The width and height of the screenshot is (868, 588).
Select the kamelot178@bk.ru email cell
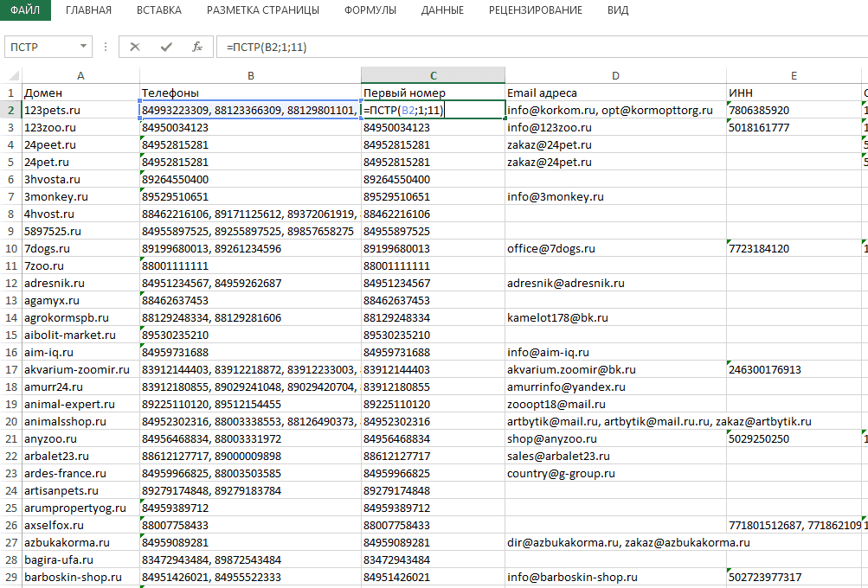click(615, 317)
